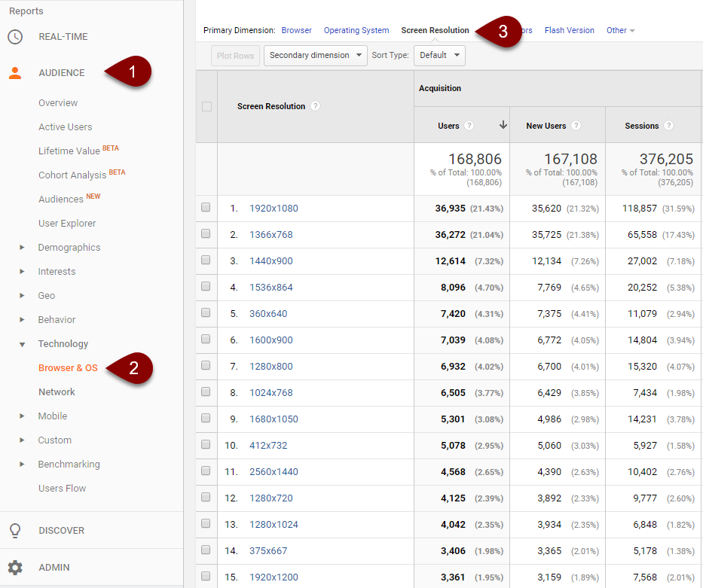
Task: Click the Discover lightbulb icon
Action: [15, 531]
